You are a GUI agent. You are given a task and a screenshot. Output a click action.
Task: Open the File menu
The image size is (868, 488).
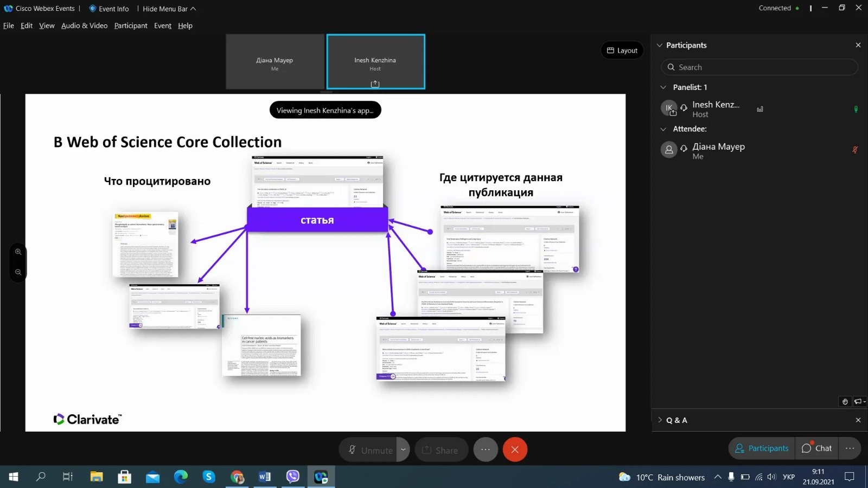(x=9, y=25)
